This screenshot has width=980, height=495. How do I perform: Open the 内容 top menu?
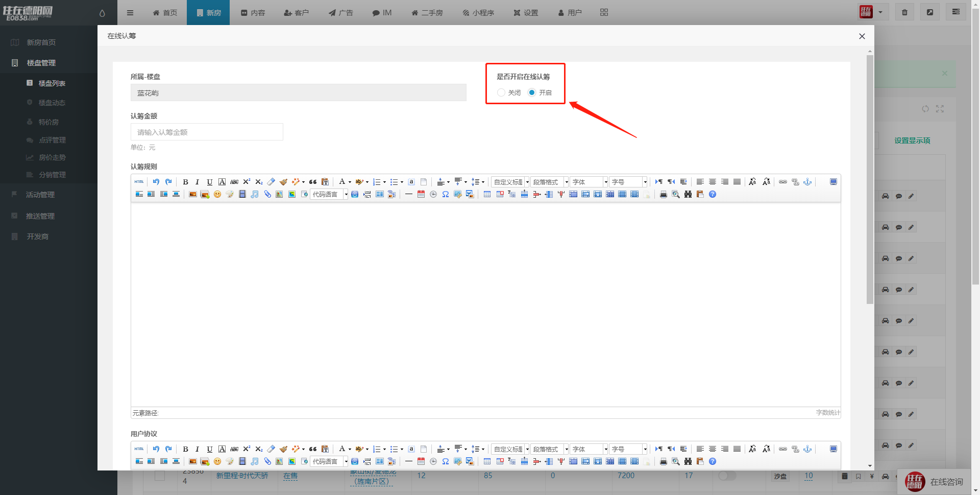253,13
